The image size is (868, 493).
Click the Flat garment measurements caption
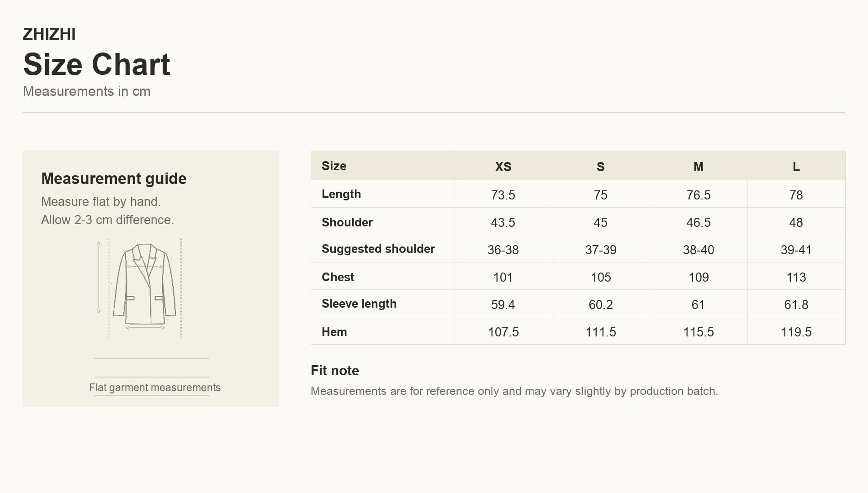click(155, 388)
